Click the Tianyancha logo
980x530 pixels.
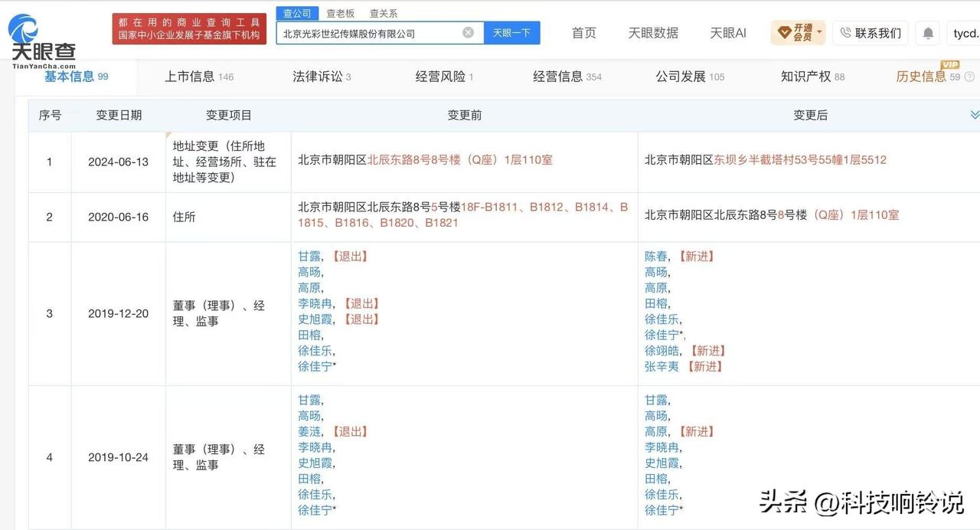(x=43, y=41)
